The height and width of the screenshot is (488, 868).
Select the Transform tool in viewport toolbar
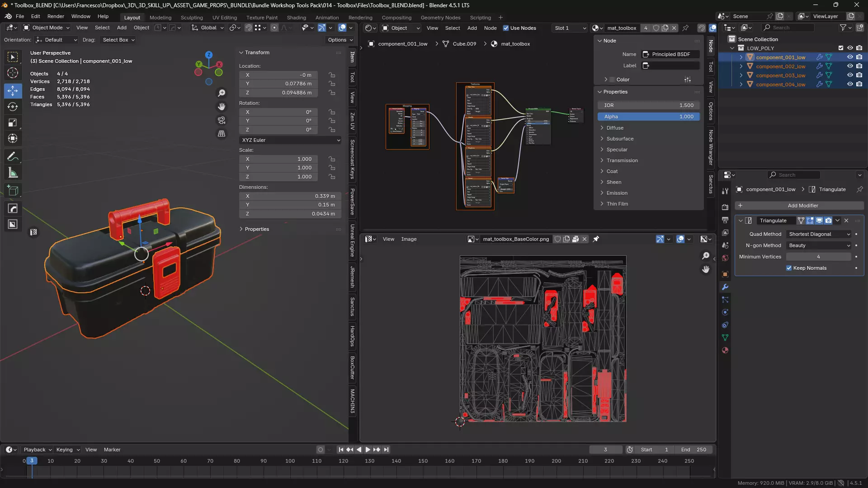[13, 138]
